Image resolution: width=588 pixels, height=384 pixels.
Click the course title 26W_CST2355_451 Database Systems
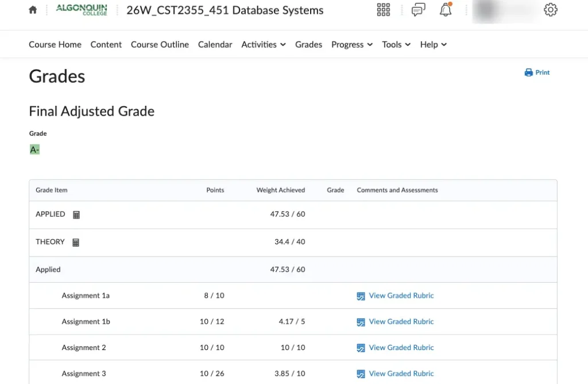225,10
